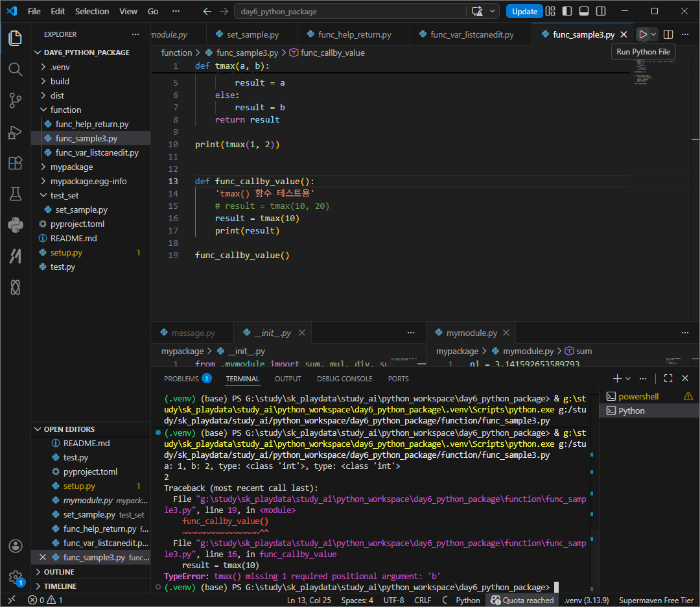Viewport: 700px width, 607px height.
Task: Collapse the DAY6_PYTHON_PACKAGE root folder
Action: 91,53
